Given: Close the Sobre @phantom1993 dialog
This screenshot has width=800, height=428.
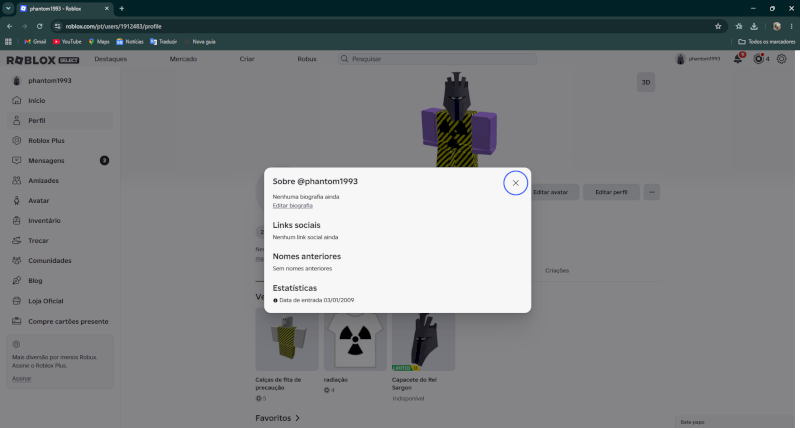Looking at the screenshot, I should 515,183.
